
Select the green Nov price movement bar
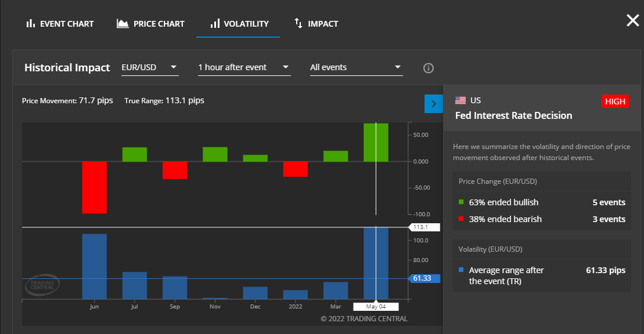point(215,154)
